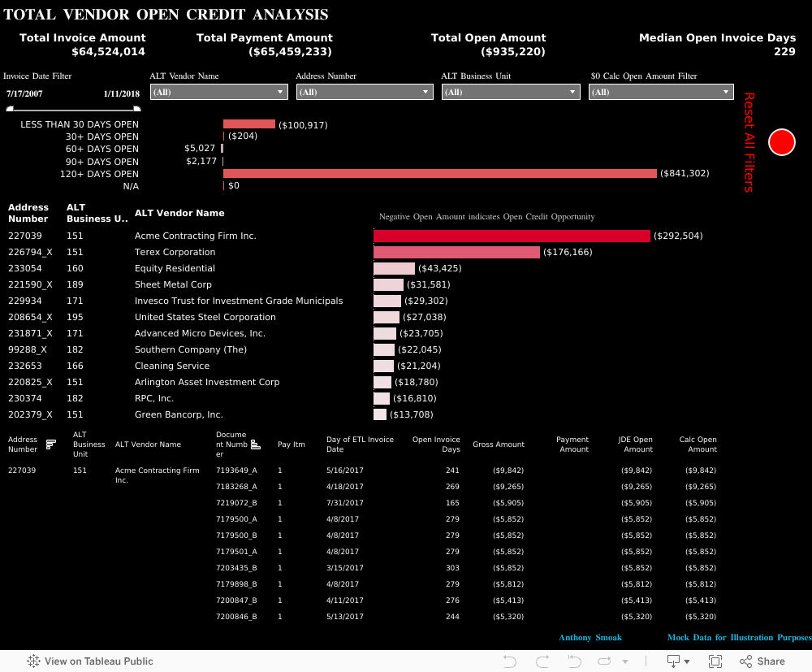Click the Share button
This screenshot has width=812, height=672.
[762, 661]
